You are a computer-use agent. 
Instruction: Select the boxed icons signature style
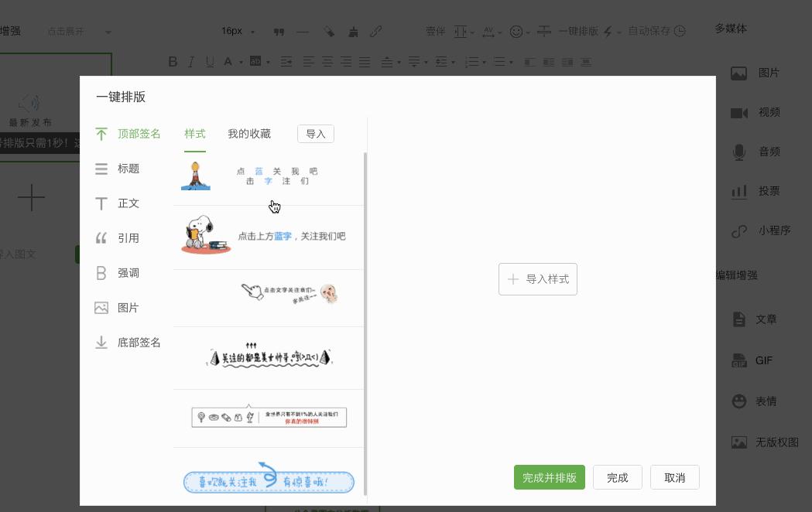[x=269, y=417]
